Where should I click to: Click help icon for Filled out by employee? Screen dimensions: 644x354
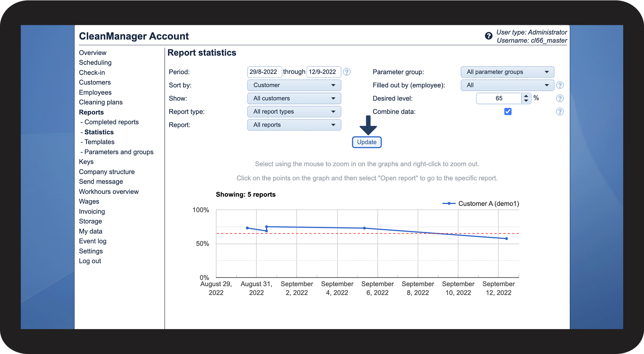pyautogui.click(x=560, y=85)
